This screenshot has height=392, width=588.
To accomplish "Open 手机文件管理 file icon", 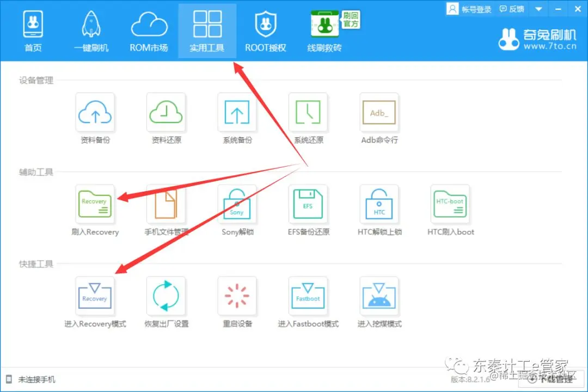I will click(x=166, y=204).
